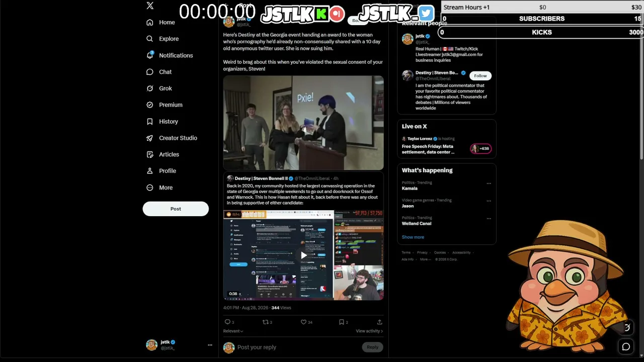644x362 pixels.
Task: Open jstlk profile in Relevant people
Action: click(420, 36)
